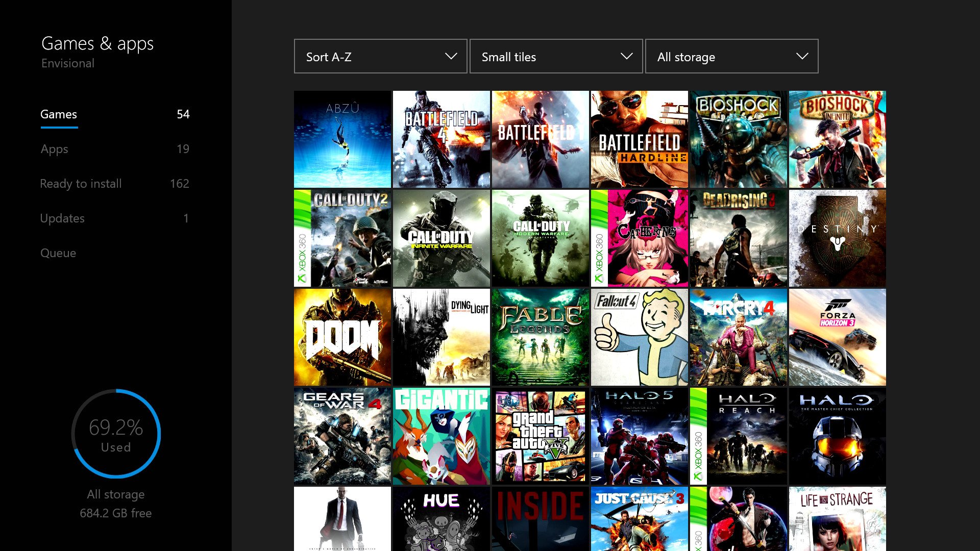The image size is (980, 551).
Task: Expand the Sort A-Z dropdown
Action: pos(380,56)
